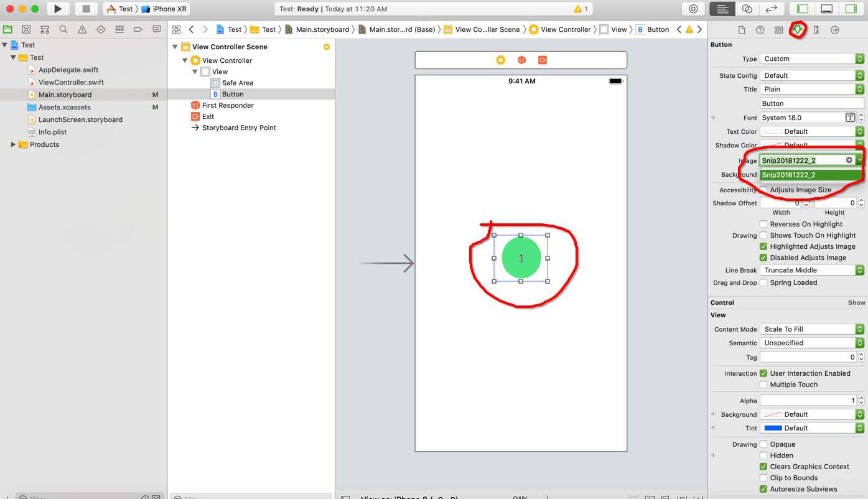This screenshot has width=868, height=499.
Task: Uncheck Highlighted Adjusts Image
Action: click(763, 246)
